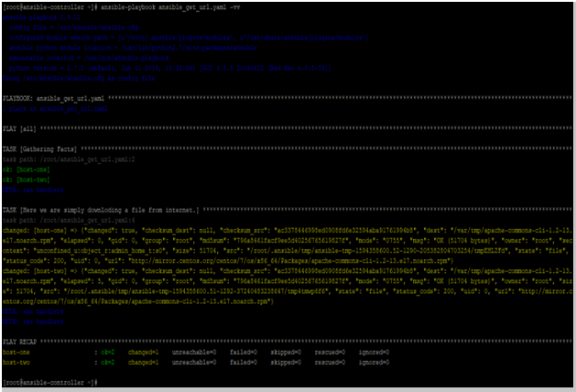Click 'skipped=0' in the host-one recap row
Screen dimensions: 576x392
286,353
